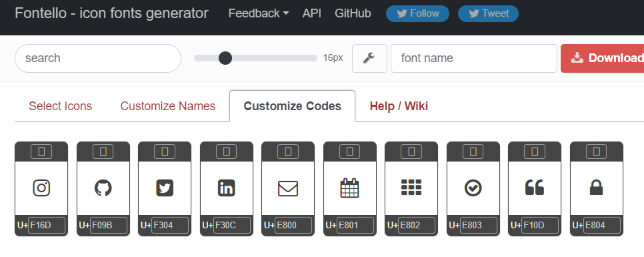Click the grid icon glyph

(x=411, y=188)
